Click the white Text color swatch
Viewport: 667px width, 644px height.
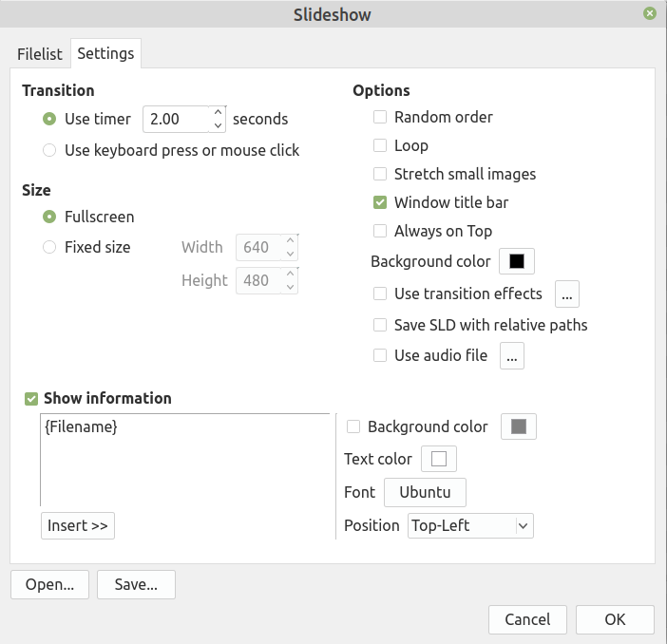(x=439, y=460)
